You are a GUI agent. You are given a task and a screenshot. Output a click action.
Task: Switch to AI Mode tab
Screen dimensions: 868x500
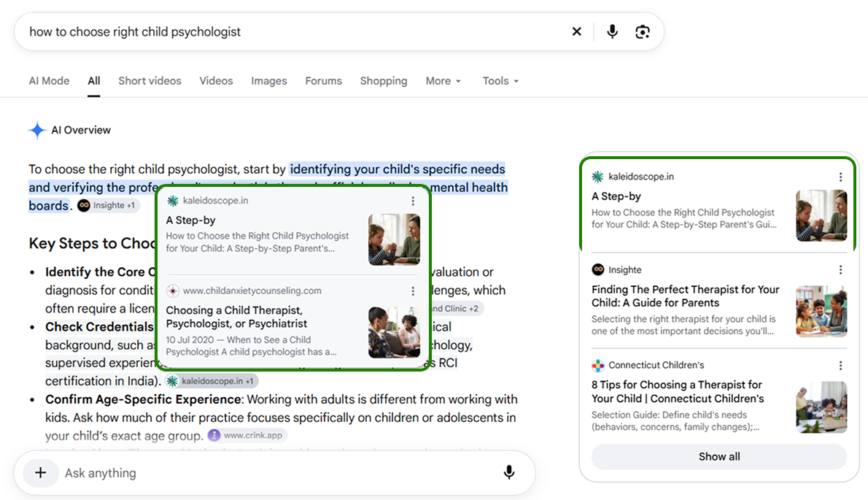coord(50,81)
